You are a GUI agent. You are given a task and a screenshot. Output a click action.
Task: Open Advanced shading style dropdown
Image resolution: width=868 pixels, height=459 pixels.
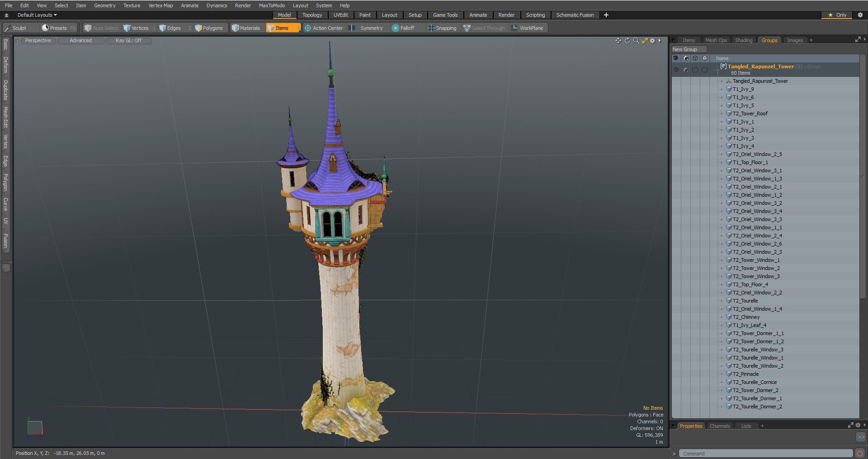click(80, 40)
